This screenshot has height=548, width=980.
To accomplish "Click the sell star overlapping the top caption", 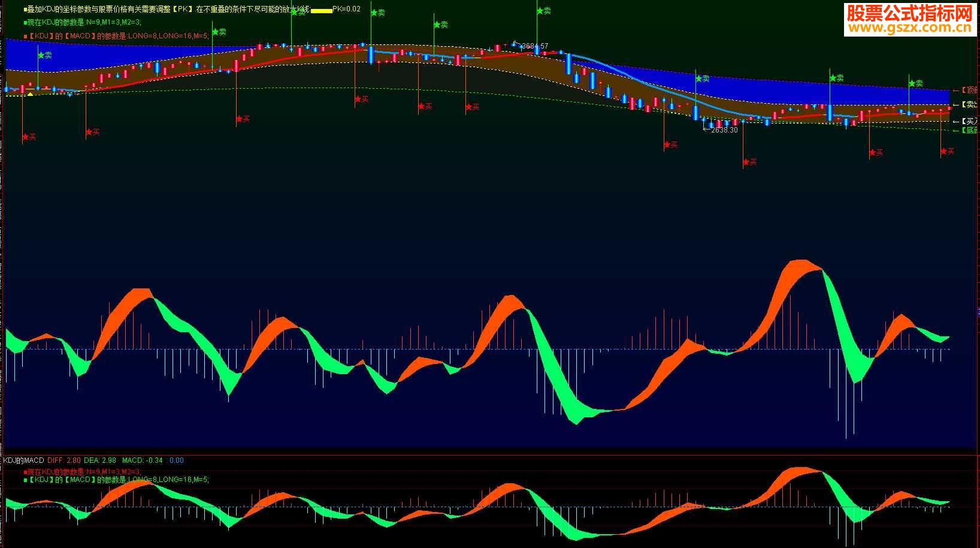I will click(x=298, y=11).
